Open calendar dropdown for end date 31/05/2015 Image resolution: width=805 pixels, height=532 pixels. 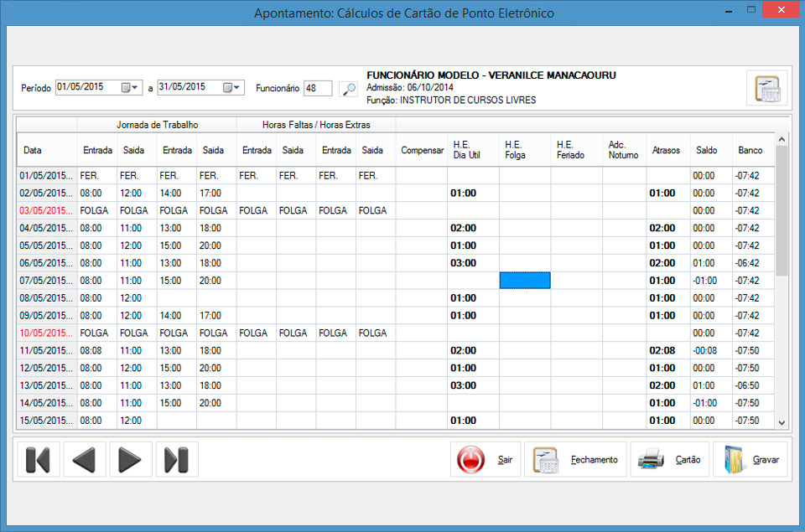231,87
